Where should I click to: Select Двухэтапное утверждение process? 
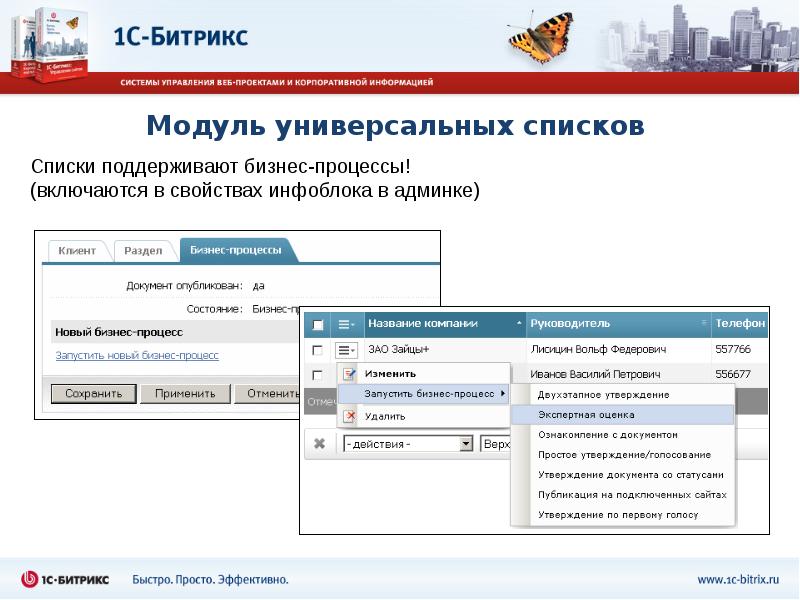pos(622,395)
